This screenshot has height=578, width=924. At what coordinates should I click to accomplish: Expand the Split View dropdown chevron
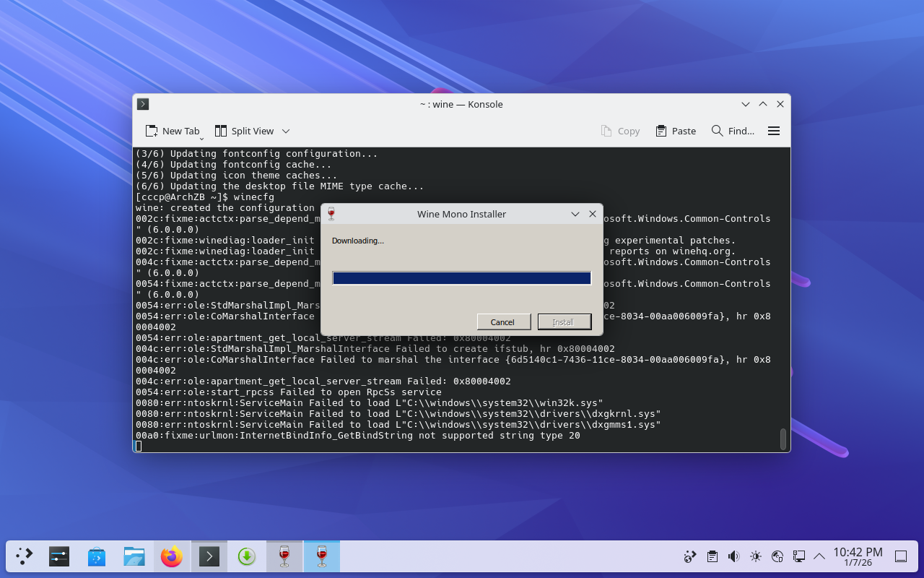pyautogui.click(x=286, y=131)
